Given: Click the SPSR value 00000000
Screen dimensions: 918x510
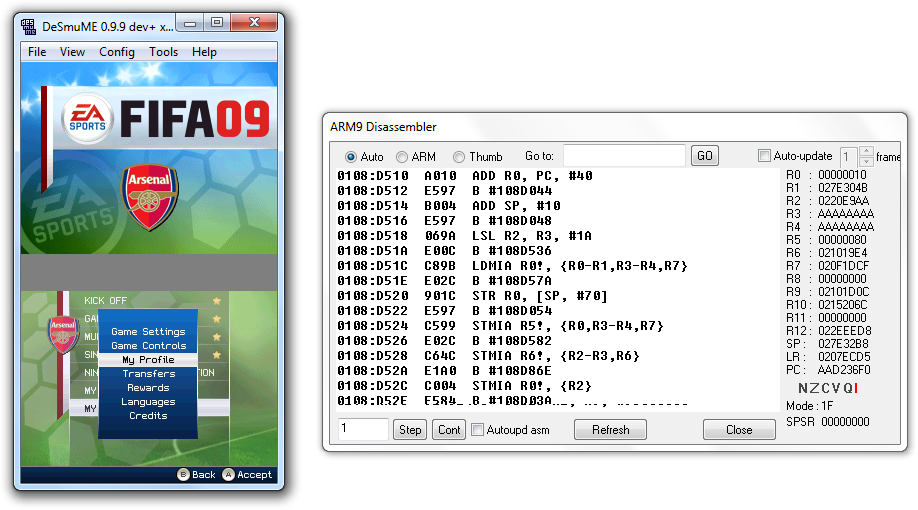Looking at the screenshot, I should point(845,422).
